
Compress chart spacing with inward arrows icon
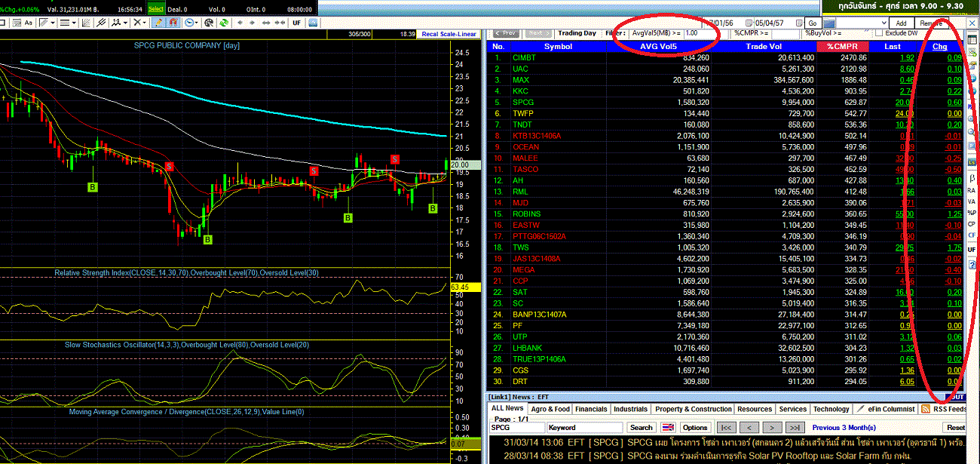pyautogui.click(x=280, y=23)
